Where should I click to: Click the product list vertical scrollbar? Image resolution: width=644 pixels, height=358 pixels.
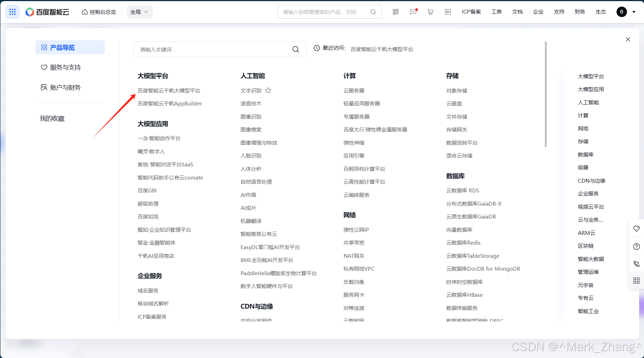point(546,94)
